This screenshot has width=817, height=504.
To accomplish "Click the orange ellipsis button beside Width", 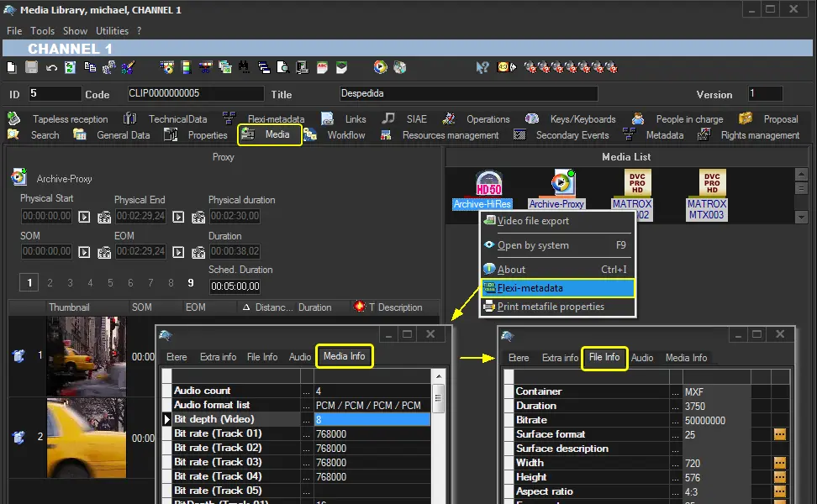I will [780, 463].
